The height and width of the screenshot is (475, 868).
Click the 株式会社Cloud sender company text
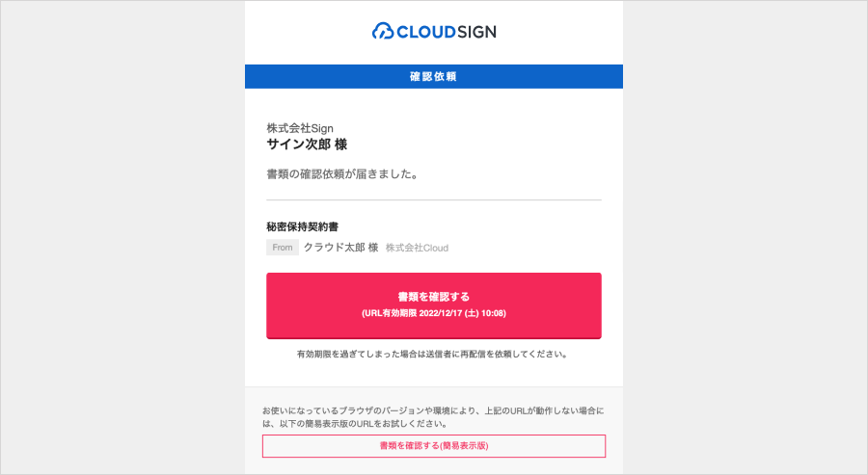coord(417,248)
